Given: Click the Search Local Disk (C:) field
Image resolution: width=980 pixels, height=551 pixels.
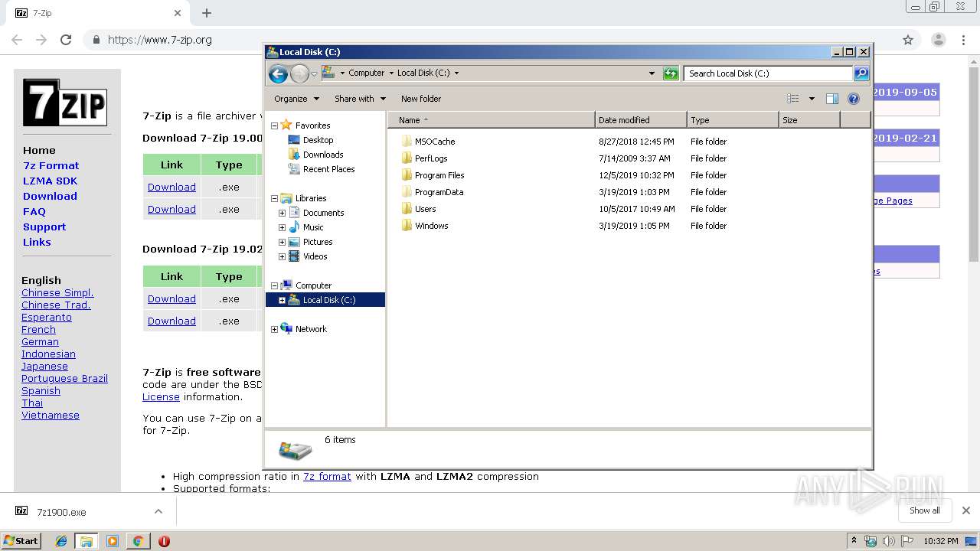Looking at the screenshot, I should coord(768,73).
